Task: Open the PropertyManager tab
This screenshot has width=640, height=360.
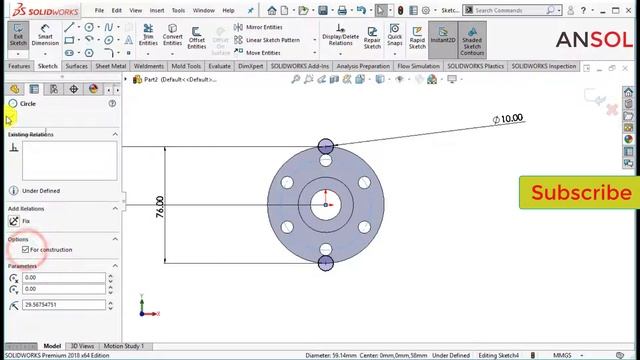Action: 34,89
